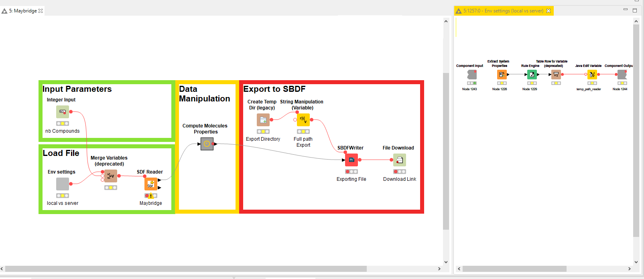644x279 pixels.
Task: Click SDF Reader upper data output port
Action: click(159, 180)
